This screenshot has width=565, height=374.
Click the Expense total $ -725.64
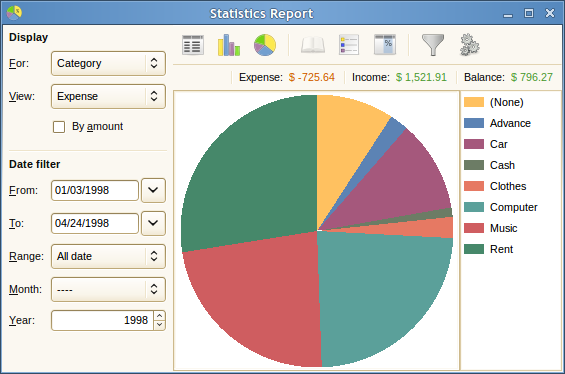click(311, 77)
